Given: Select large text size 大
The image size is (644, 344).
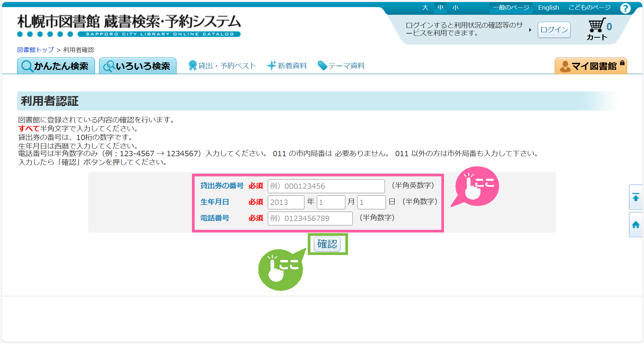Looking at the screenshot, I should 425,8.
